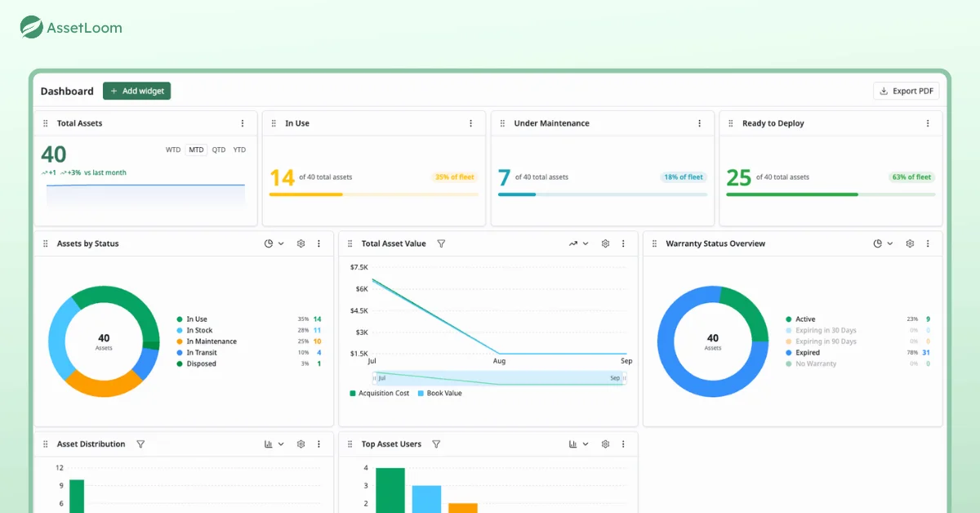Screen dimensions: 980x513
Task: Select the WTD period tab
Action: [x=173, y=149]
